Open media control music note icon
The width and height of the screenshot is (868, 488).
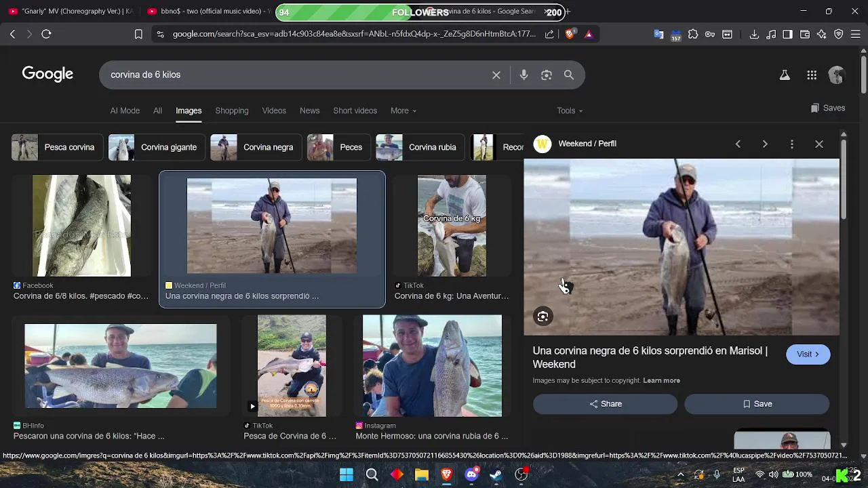pyautogui.click(x=771, y=34)
